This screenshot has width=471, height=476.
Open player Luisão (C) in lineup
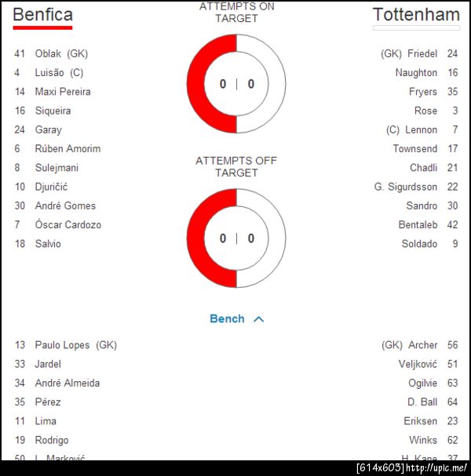click(59, 73)
